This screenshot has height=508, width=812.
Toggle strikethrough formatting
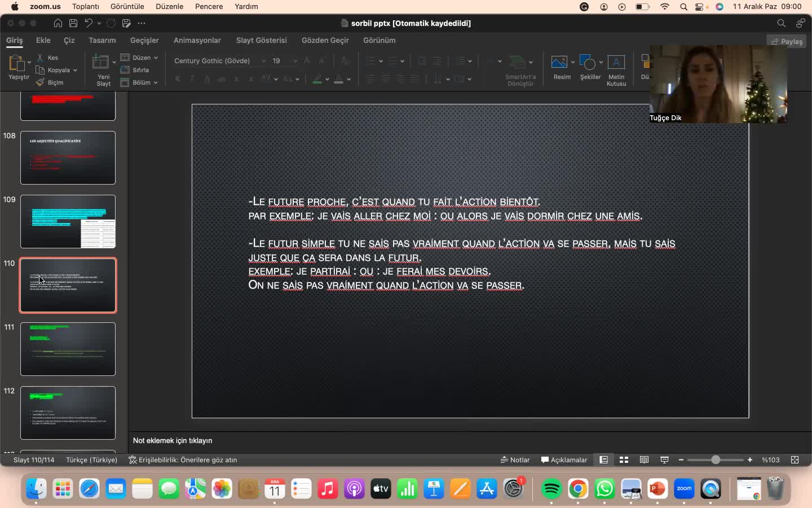[x=222, y=79]
